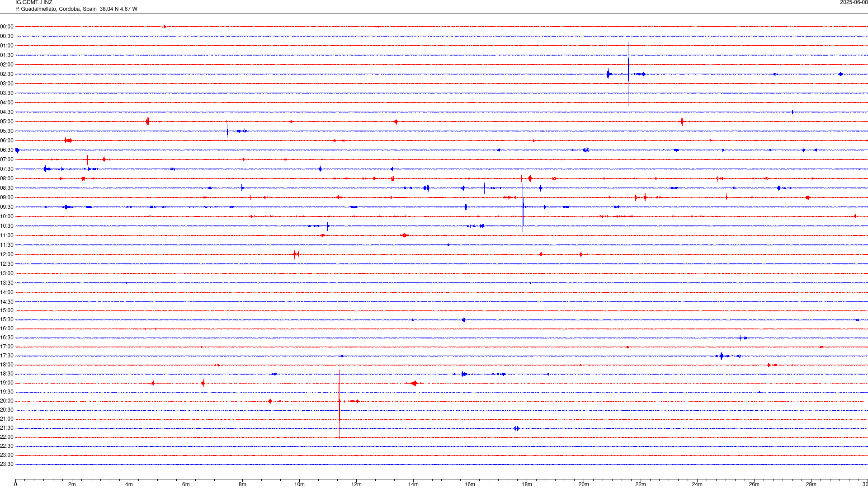Select the 12:00 time row label
The image size is (868, 488).
pos(7,254)
